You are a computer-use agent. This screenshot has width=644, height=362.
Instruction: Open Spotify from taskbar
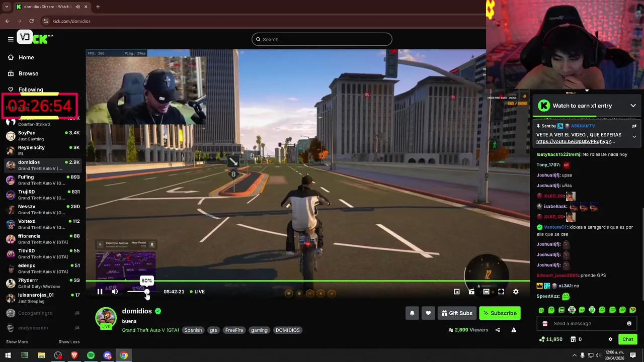click(x=91, y=355)
